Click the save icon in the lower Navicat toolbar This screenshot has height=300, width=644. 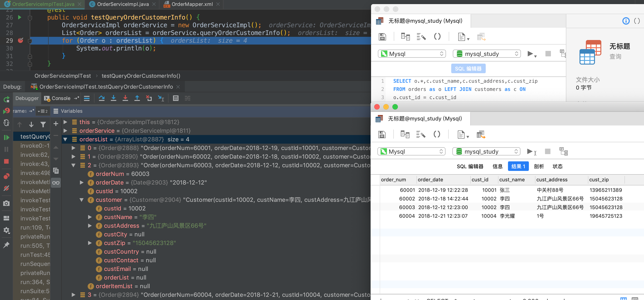click(x=382, y=135)
